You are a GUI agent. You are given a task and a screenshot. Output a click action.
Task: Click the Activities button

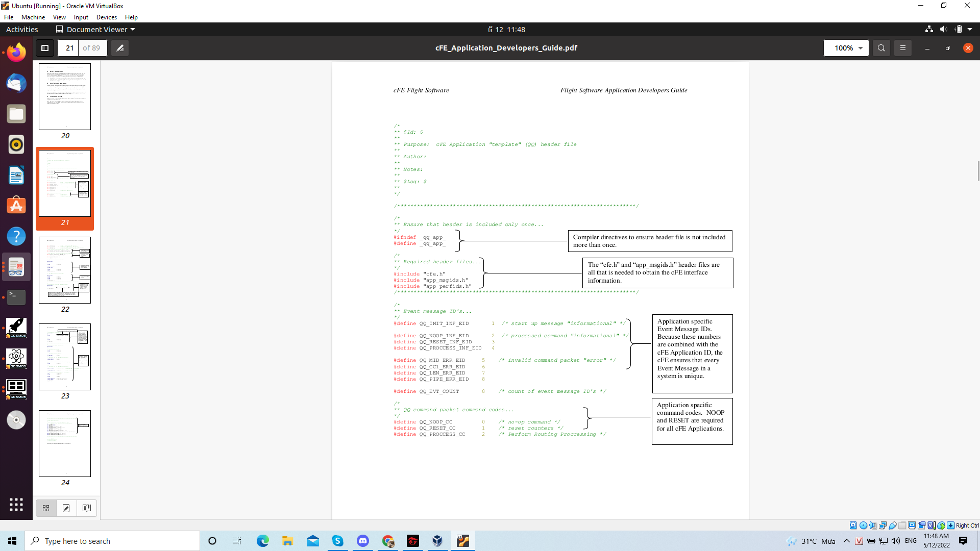tap(21, 29)
